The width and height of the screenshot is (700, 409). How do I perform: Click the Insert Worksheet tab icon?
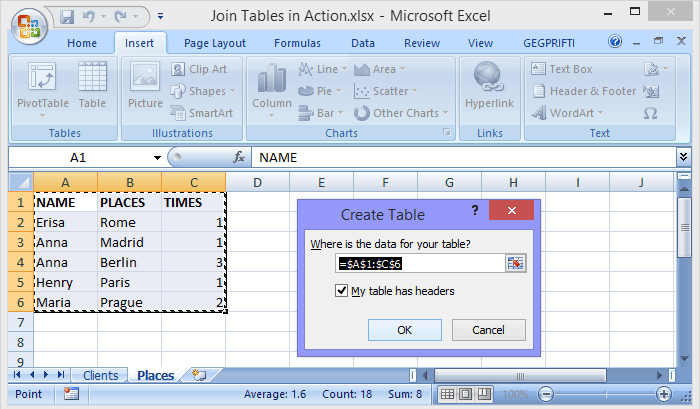199,375
